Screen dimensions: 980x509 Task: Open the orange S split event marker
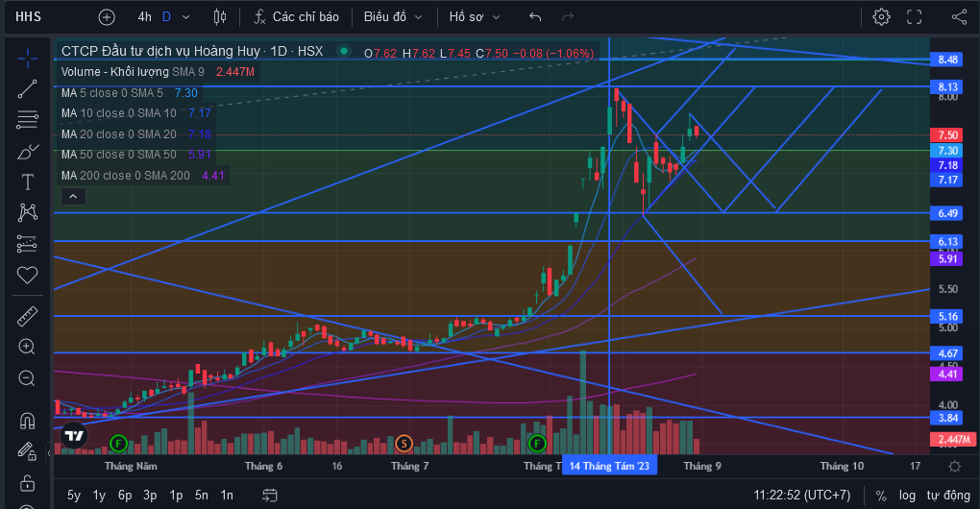(404, 444)
